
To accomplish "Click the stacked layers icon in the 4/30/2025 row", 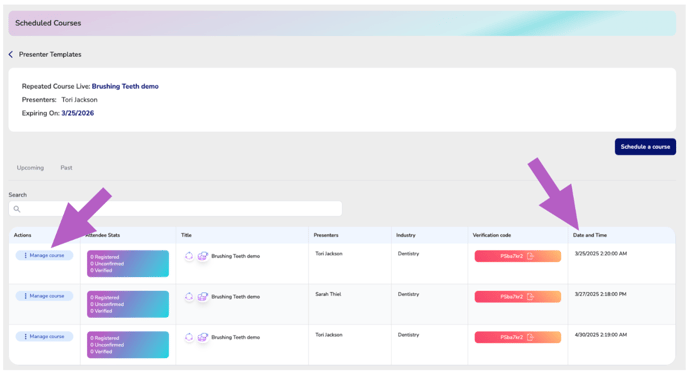I will click(202, 337).
